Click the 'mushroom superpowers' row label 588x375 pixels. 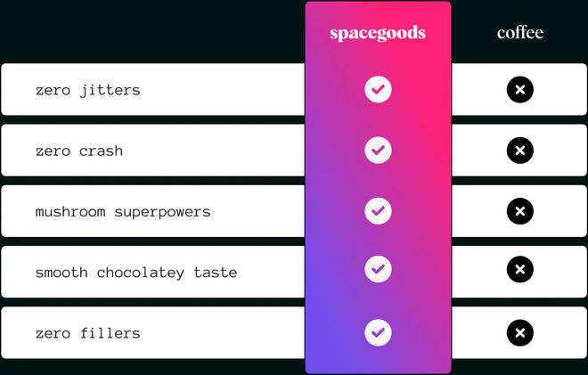pos(123,212)
